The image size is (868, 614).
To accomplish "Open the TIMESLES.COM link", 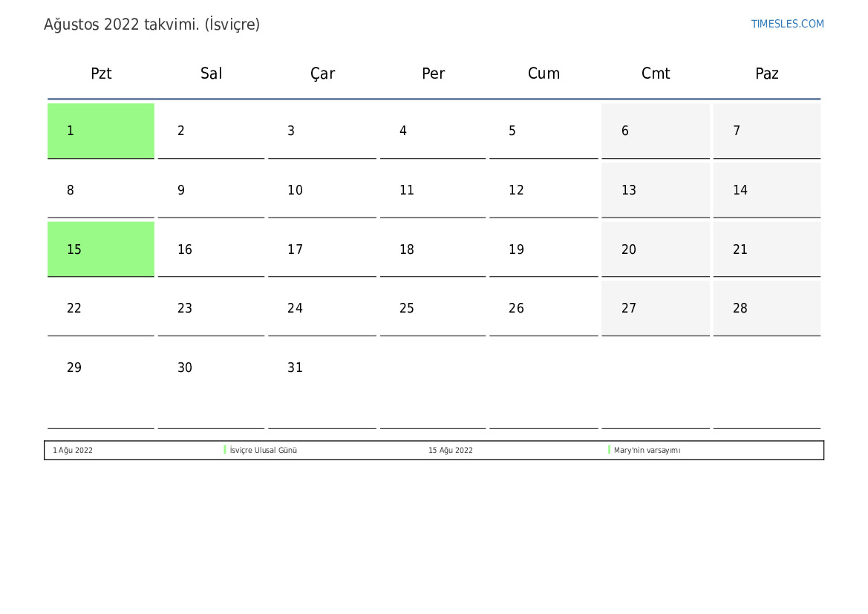I will point(787,24).
